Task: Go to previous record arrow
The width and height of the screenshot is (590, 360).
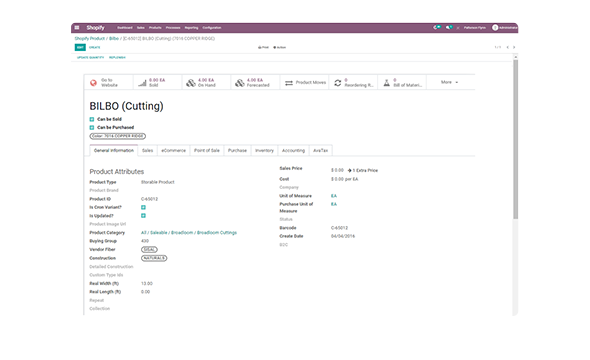Action: (x=508, y=47)
